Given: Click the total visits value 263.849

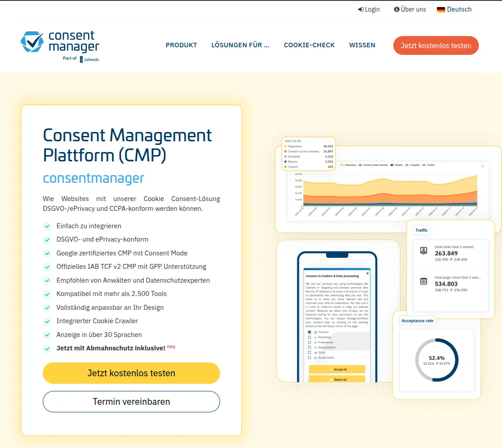Looking at the screenshot, I should pos(446,254).
